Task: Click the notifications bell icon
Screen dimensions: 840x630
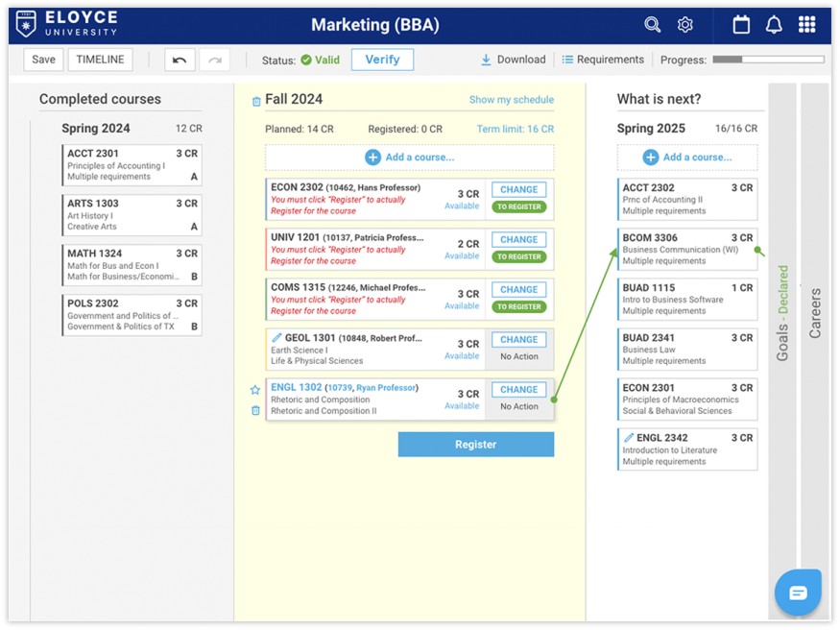Action: [x=774, y=25]
